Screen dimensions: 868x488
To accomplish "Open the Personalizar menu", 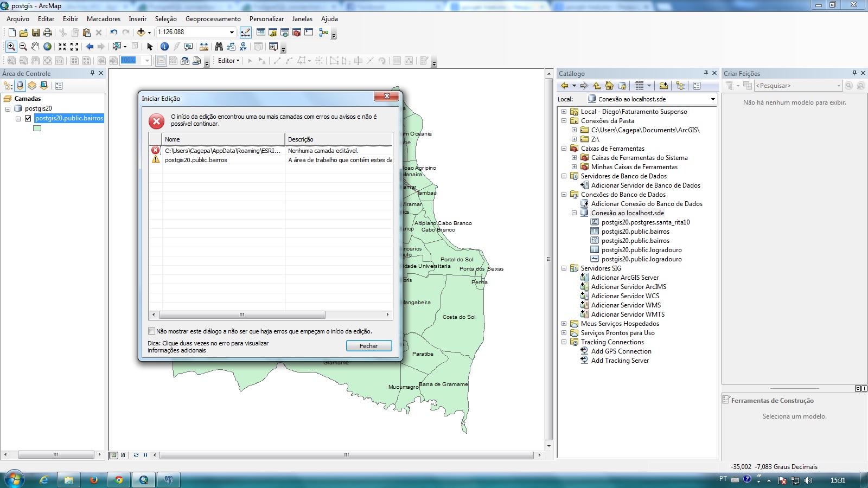I will point(266,19).
